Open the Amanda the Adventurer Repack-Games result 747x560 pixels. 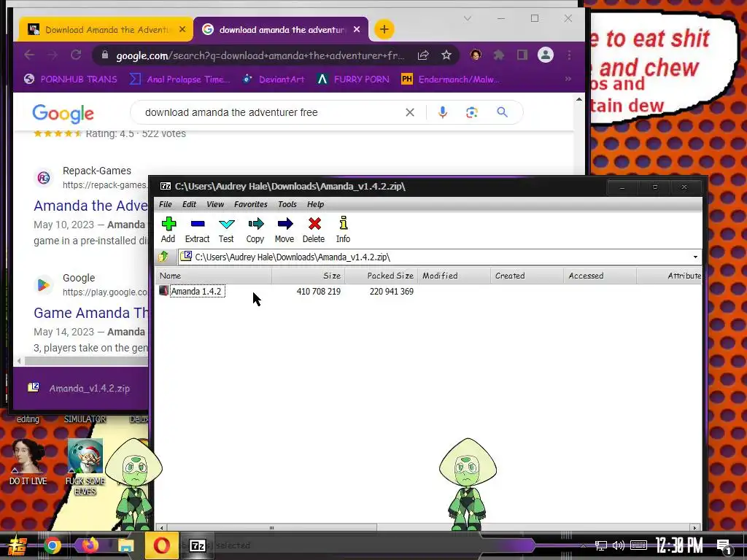click(x=90, y=206)
